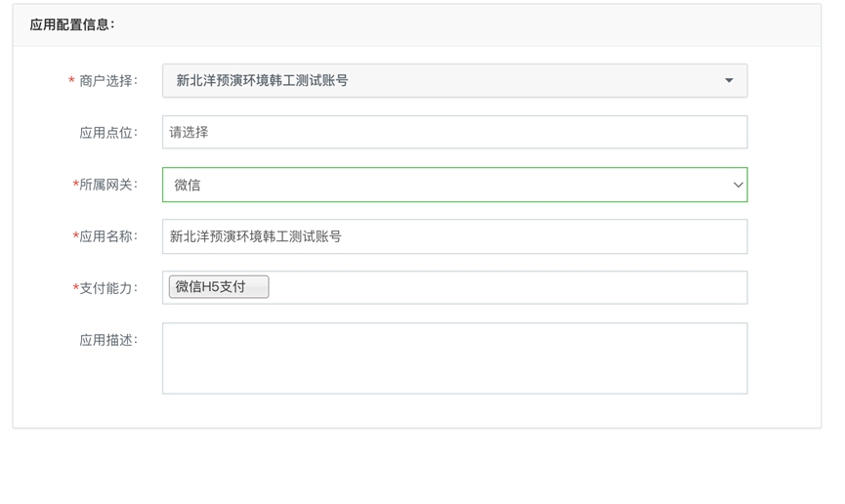Focus the 应用描述 description textarea
845x504 pixels.
click(x=454, y=358)
